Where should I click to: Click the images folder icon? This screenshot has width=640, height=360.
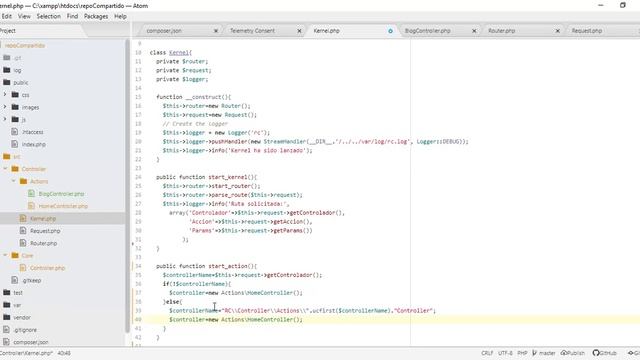pyautogui.click(x=15, y=107)
